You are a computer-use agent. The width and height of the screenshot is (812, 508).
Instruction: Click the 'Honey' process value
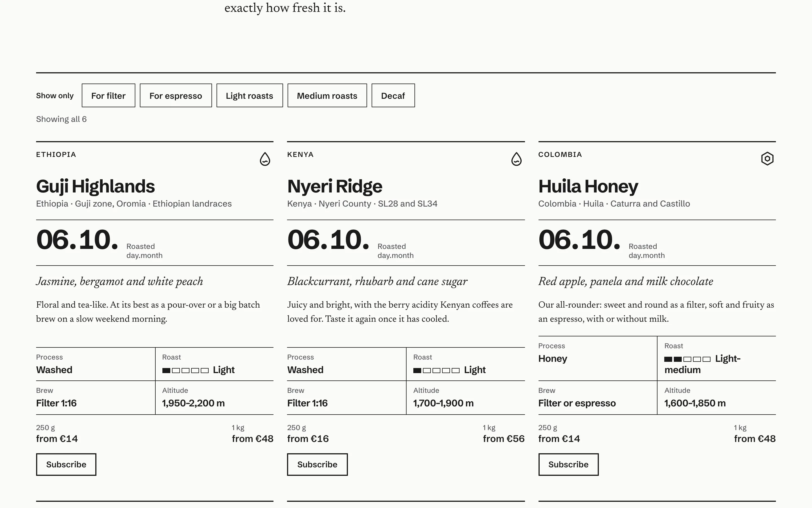click(x=553, y=359)
